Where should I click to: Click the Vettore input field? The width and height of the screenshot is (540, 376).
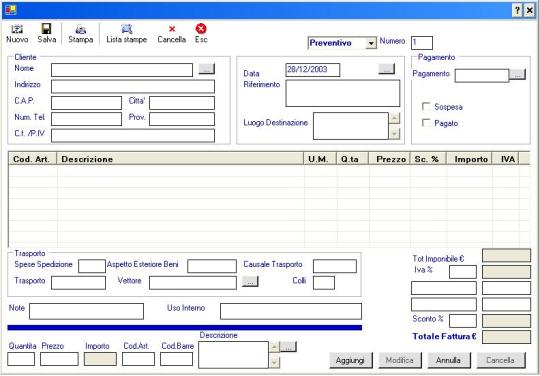(193, 283)
